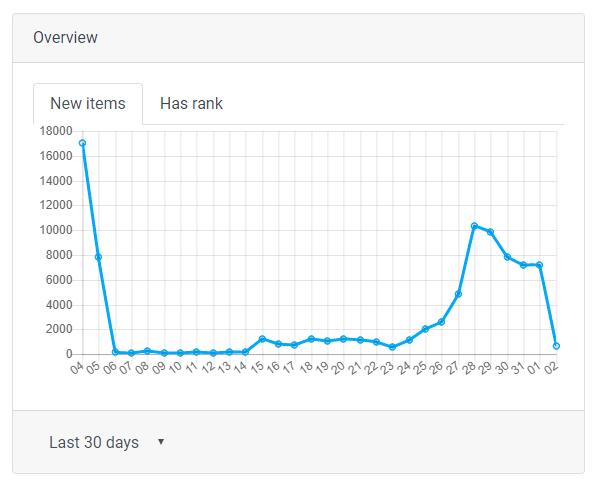The height and width of the screenshot is (485, 596).
Task: Switch to the Has rank tab
Action: click(x=191, y=103)
